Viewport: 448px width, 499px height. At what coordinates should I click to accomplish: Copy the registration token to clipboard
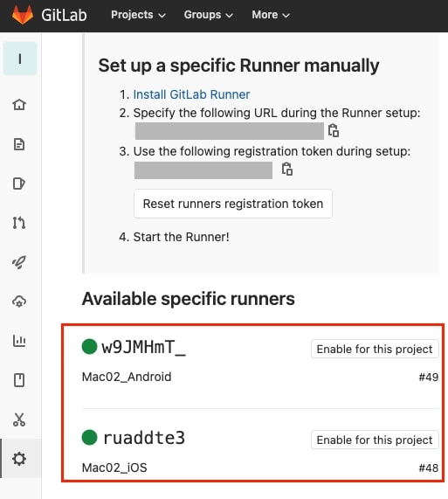[287, 169]
